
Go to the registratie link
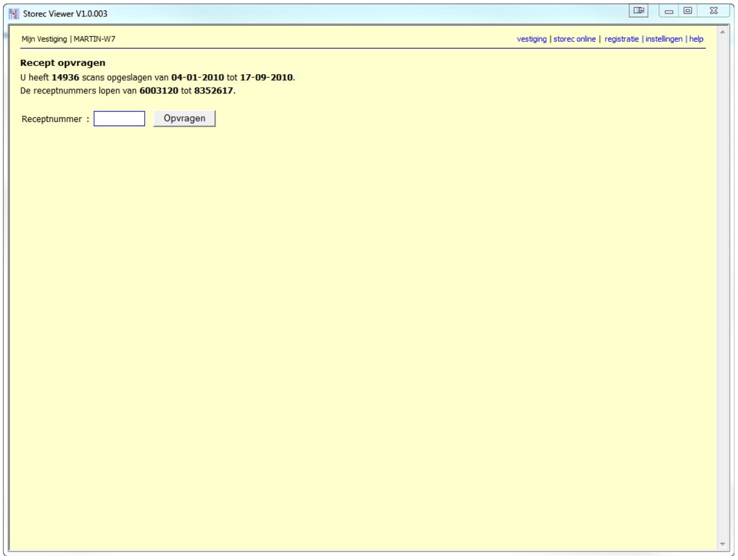click(622, 39)
